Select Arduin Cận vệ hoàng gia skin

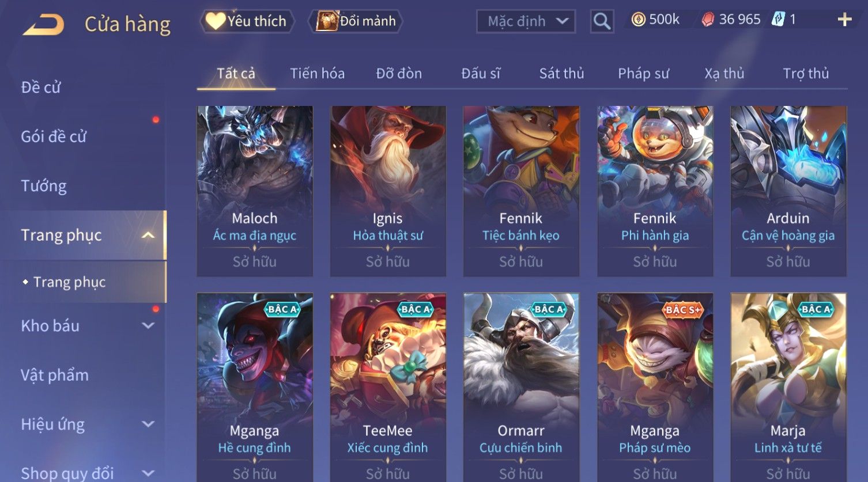[x=788, y=191]
